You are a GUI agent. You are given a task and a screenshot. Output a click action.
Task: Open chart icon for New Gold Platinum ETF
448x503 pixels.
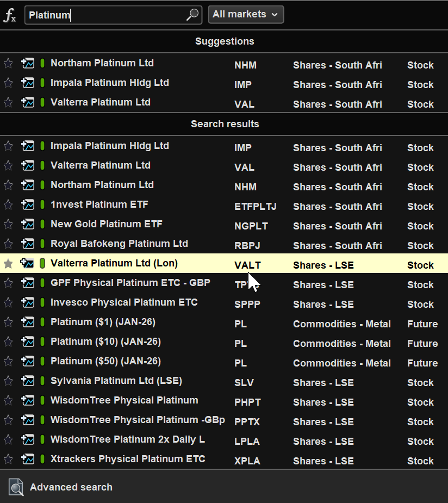click(28, 224)
